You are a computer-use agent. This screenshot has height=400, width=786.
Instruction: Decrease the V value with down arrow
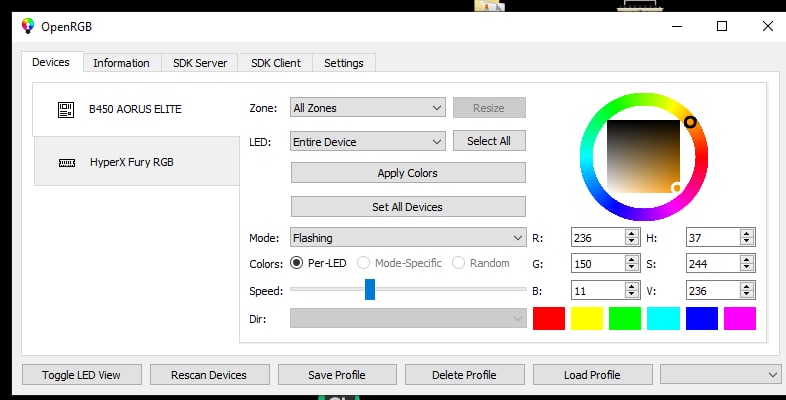click(747, 294)
